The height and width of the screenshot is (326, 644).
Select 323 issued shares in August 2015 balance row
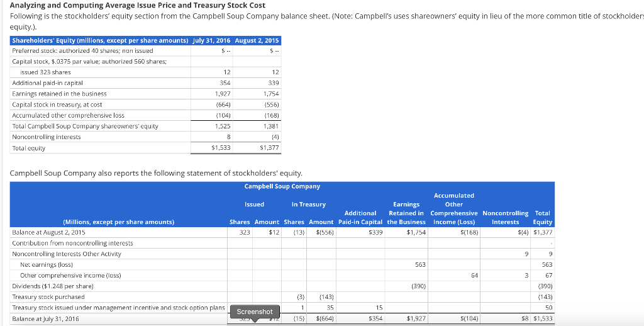245,232
